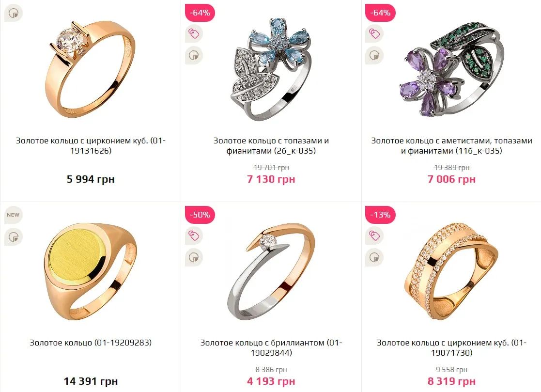Viewport: 541px width, 392px height.
Task: Click the quick-view icon on amethyst ring 11б_к-035
Action: click(374, 56)
